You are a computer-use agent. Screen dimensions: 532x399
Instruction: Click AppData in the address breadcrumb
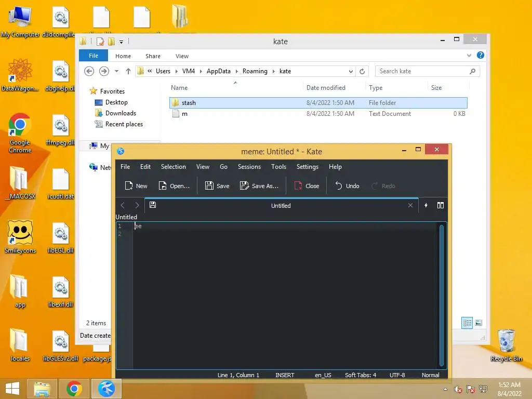click(x=219, y=71)
